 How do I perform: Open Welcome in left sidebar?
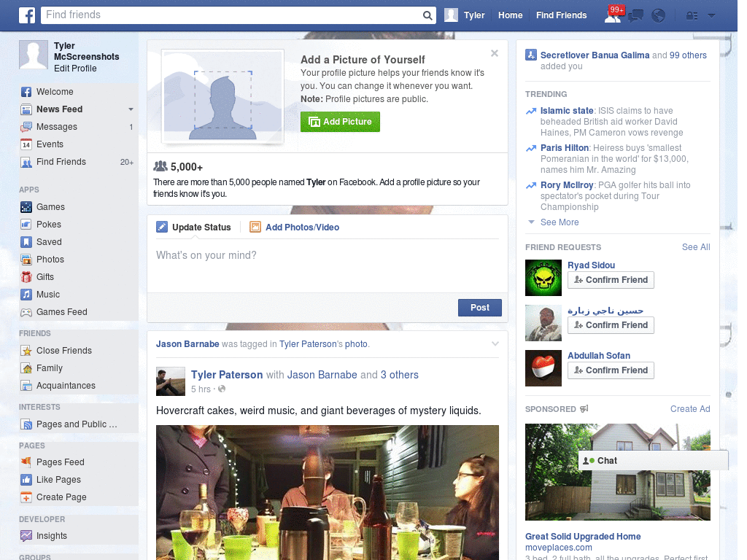point(79,91)
